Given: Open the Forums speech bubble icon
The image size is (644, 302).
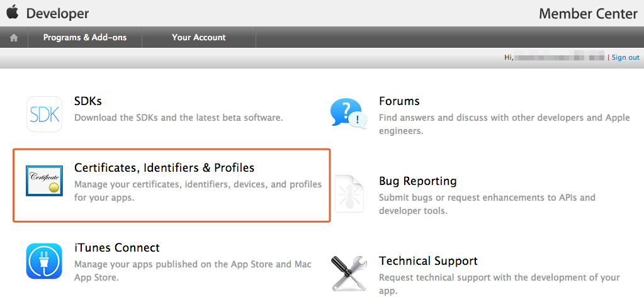Looking at the screenshot, I should point(348,114).
